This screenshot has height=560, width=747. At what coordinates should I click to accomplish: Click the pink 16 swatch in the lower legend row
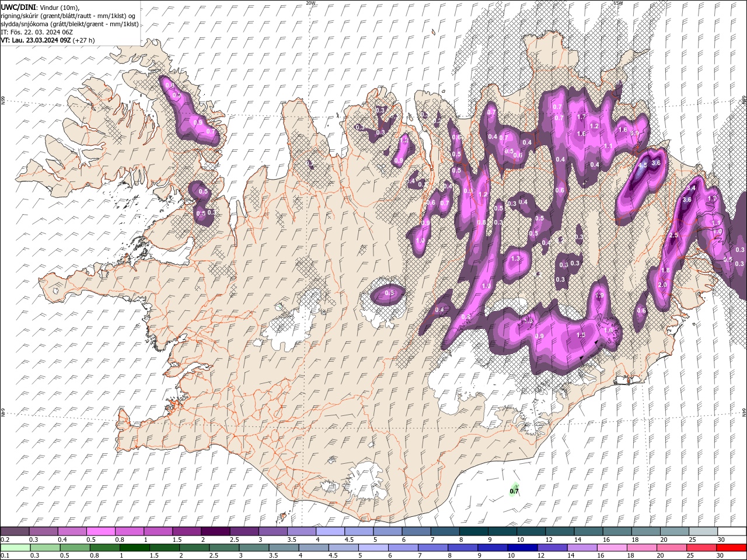coord(612,548)
